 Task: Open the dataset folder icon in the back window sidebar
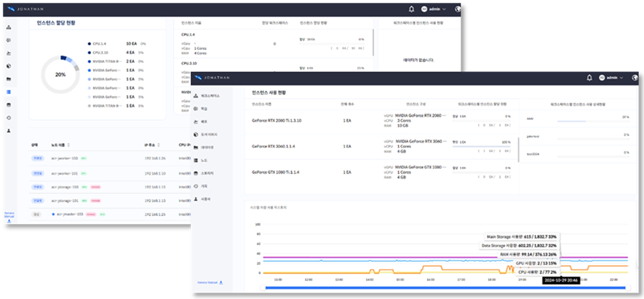tap(9, 79)
